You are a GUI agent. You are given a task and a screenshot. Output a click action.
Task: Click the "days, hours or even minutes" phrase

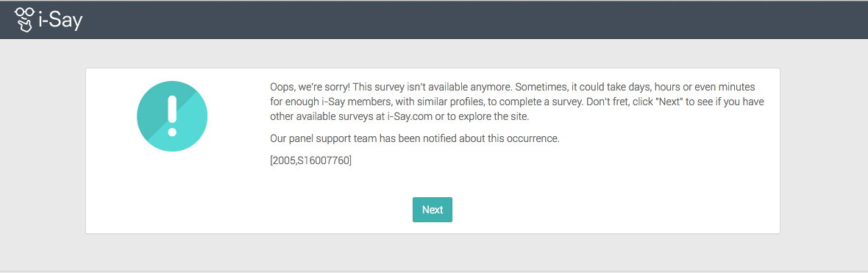(x=691, y=88)
